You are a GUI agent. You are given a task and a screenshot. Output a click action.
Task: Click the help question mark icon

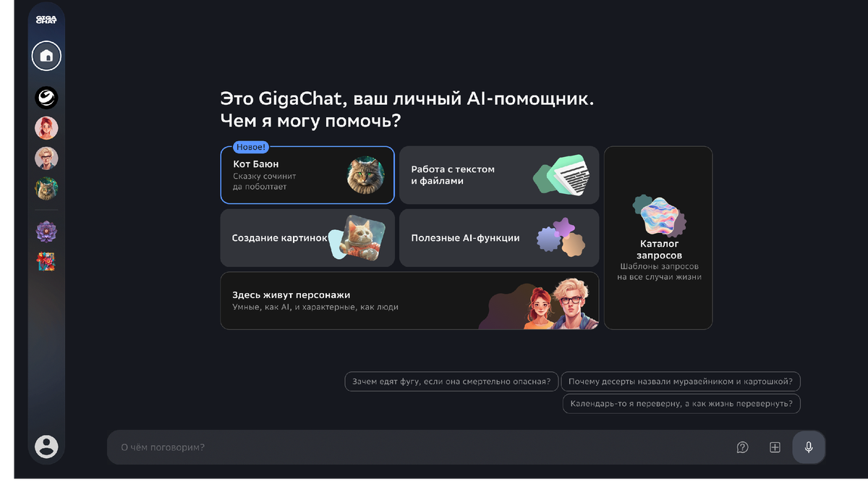(742, 447)
